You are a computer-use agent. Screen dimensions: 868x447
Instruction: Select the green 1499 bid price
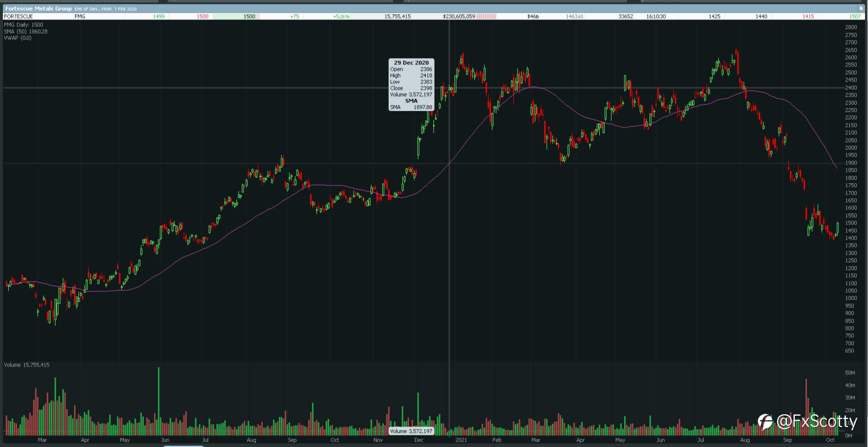tap(158, 17)
